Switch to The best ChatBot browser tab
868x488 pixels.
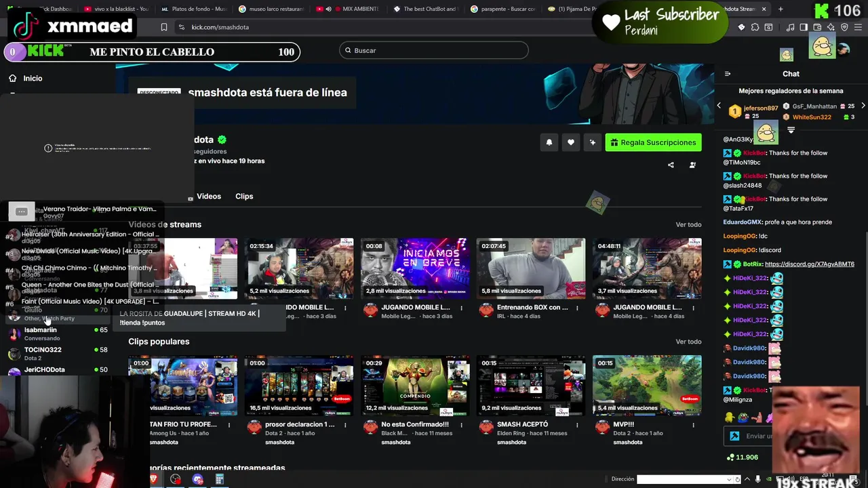coord(426,9)
